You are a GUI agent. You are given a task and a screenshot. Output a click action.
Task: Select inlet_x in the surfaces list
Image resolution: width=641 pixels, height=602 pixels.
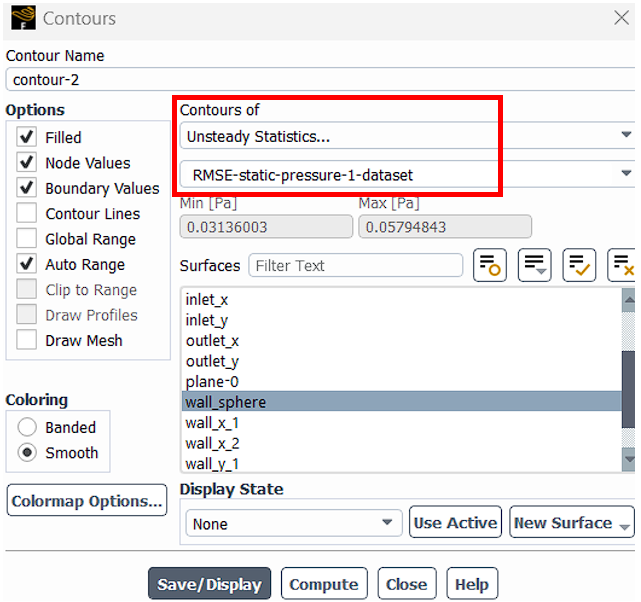[x=401, y=300]
